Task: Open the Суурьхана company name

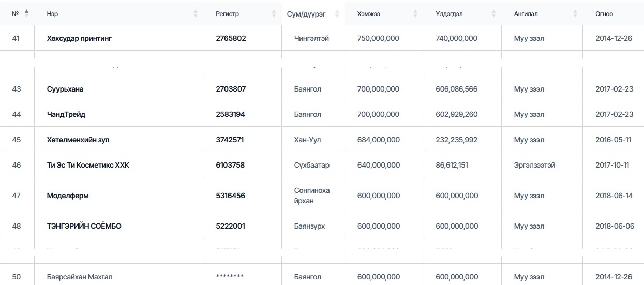Action: click(65, 89)
